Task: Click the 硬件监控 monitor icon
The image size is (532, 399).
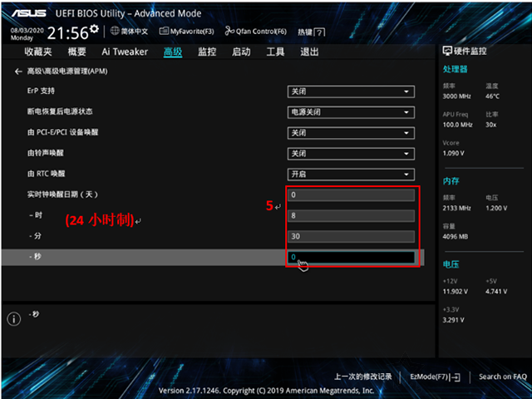Action: pyautogui.click(x=447, y=51)
